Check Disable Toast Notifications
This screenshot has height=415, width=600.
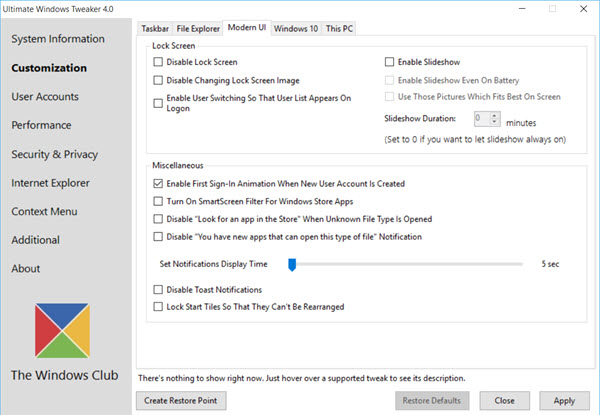[x=158, y=290]
